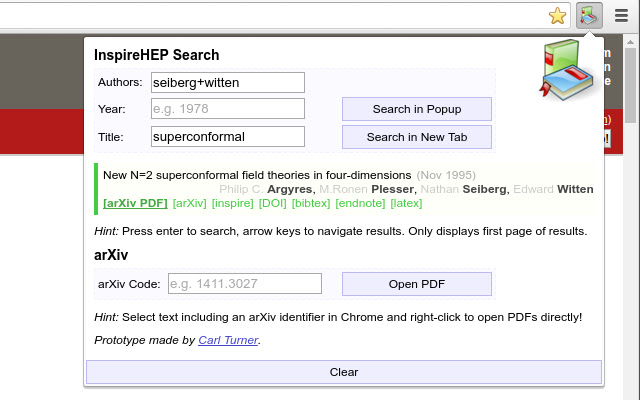Click the [bibtex] link
The width and height of the screenshot is (640, 400).
[311, 203]
